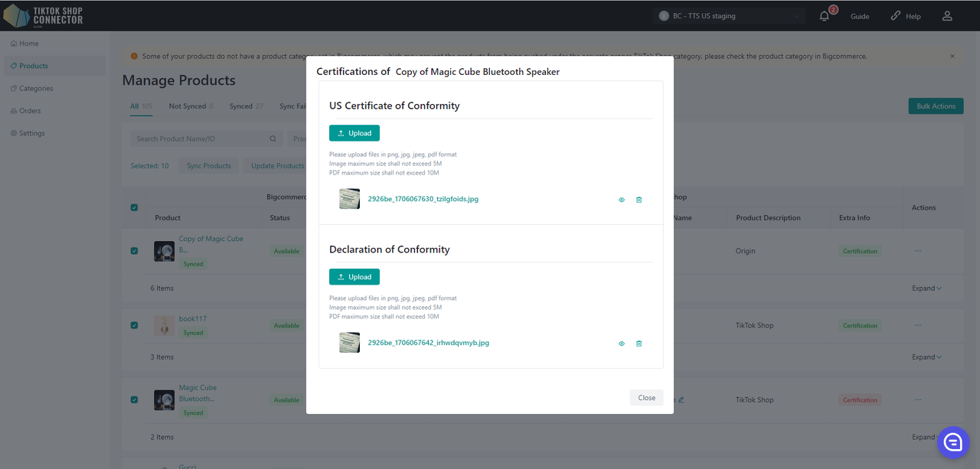Screen dimensions: 980x469
Task: Preview the irhwdqvmyb.jpg file with eye icon
Action: click(x=622, y=344)
